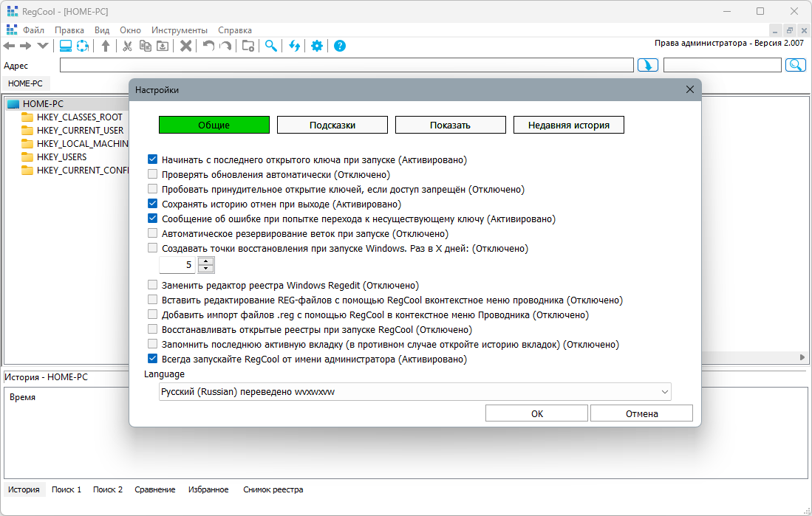
Task: Click 'Отмена' to cancel settings
Action: [x=641, y=413]
